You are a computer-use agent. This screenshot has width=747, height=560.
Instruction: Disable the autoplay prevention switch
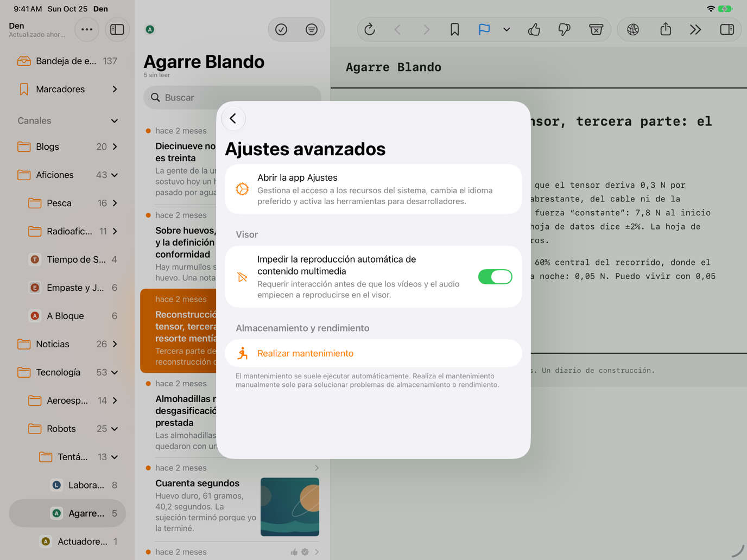(x=495, y=277)
